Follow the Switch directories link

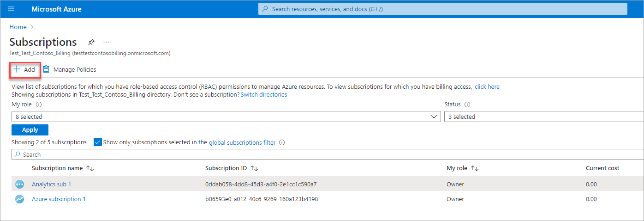click(264, 94)
